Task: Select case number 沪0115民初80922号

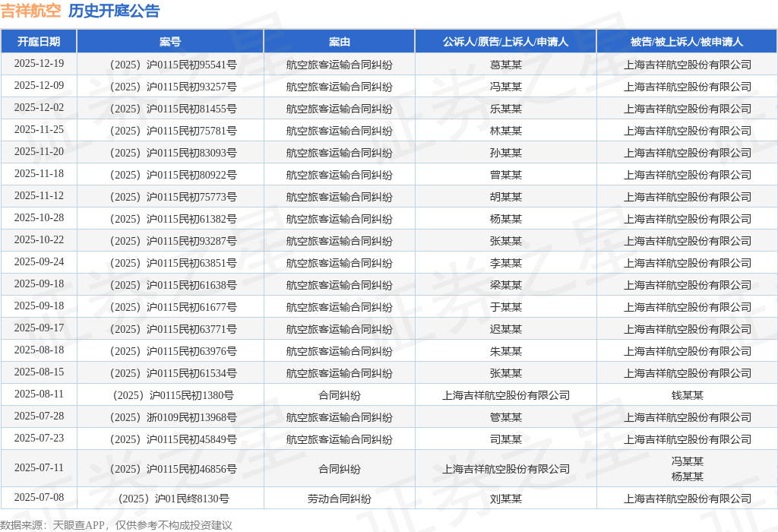Action: point(173,176)
